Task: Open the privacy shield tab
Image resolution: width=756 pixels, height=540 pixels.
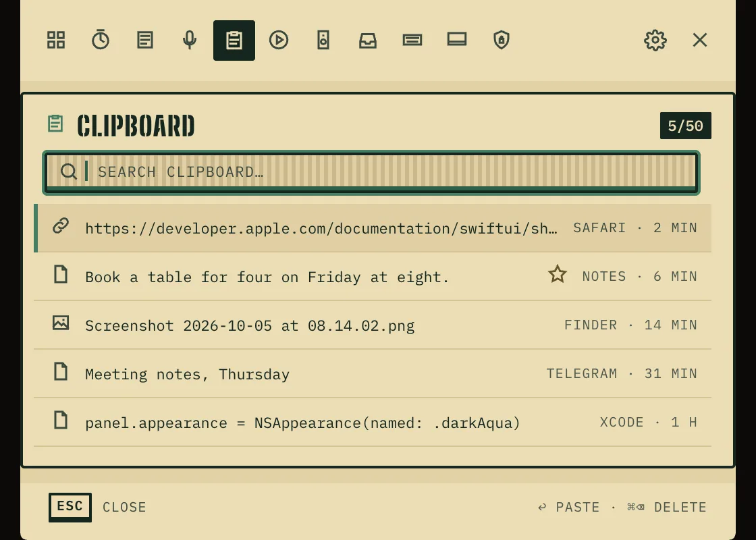Action: coord(502,40)
